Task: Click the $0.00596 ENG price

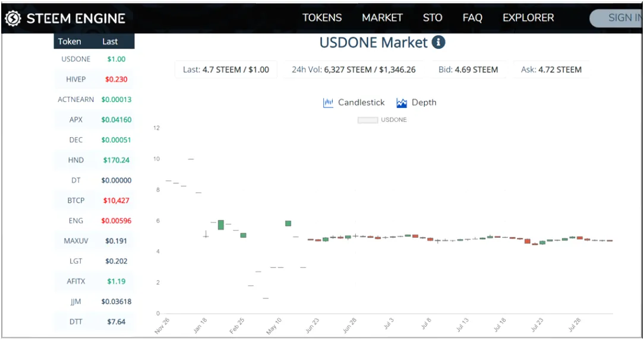Action: click(x=116, y=221)
